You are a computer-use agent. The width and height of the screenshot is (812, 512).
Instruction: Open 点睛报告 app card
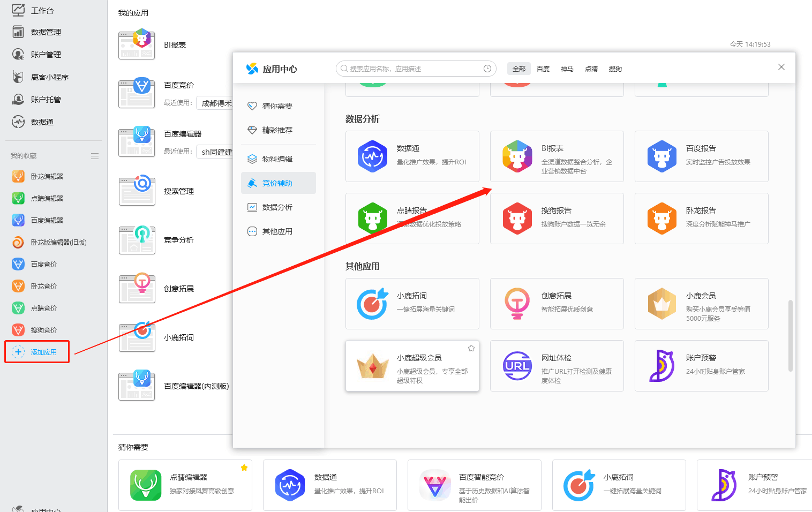412,219
